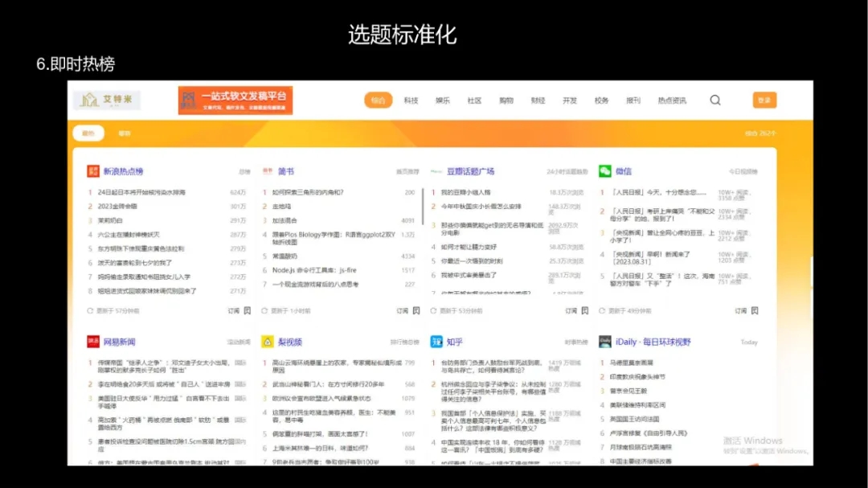Click the 一站式软文发稿平台 banner
This screenshot has width=868, height=488.
click(237, 98)
